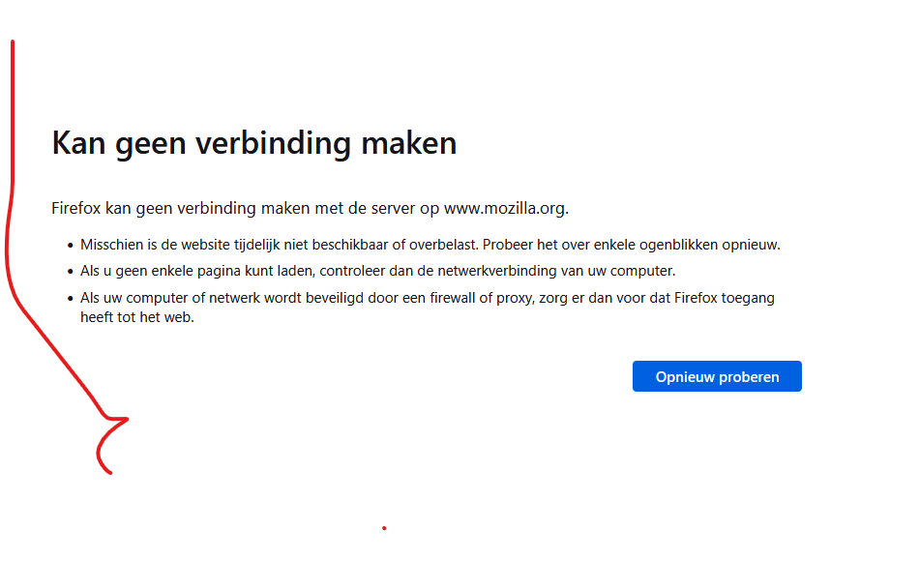Click the sentence mentioning www.mozilla.org
This screenshot has width=919, height=588.
pyautogui.click(x=311, y=209)
